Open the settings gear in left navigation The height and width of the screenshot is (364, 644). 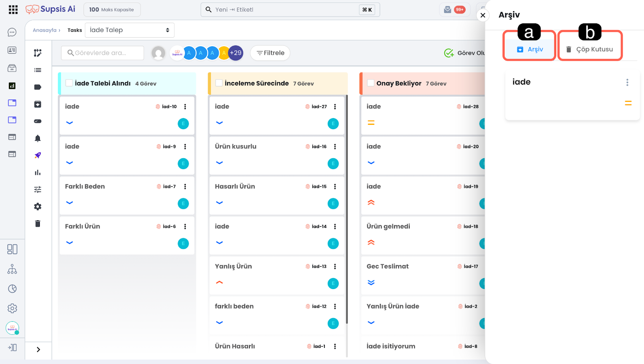pyautogui.click(x=12, y=308)
